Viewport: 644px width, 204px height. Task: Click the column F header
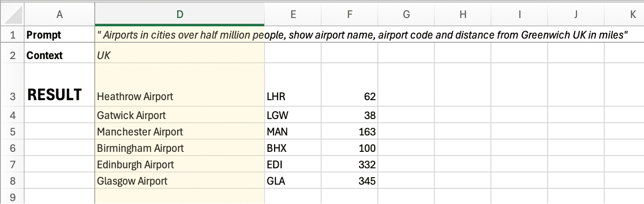349,15
